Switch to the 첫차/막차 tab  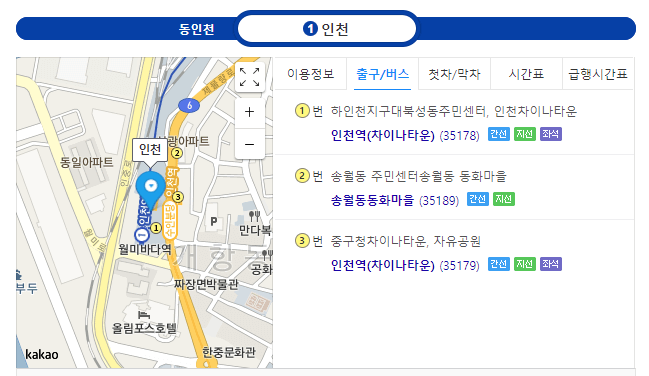click(x=454, y=74)
